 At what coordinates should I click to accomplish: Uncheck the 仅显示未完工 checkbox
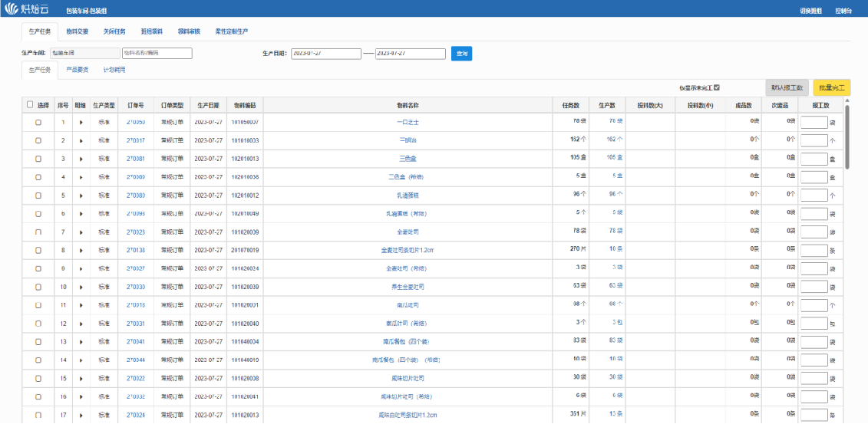[717, 87]
